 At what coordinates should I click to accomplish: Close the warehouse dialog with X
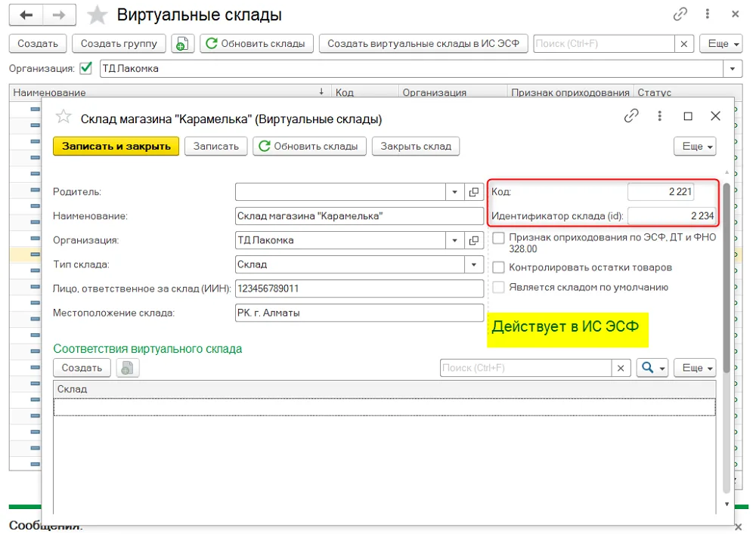pos(715,116)
